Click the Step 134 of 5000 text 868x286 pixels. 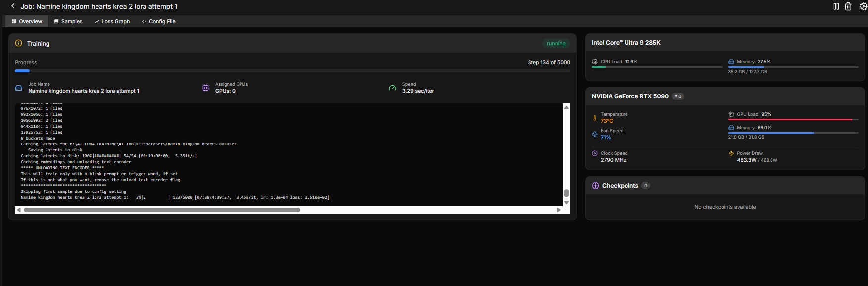coord(549,62)
